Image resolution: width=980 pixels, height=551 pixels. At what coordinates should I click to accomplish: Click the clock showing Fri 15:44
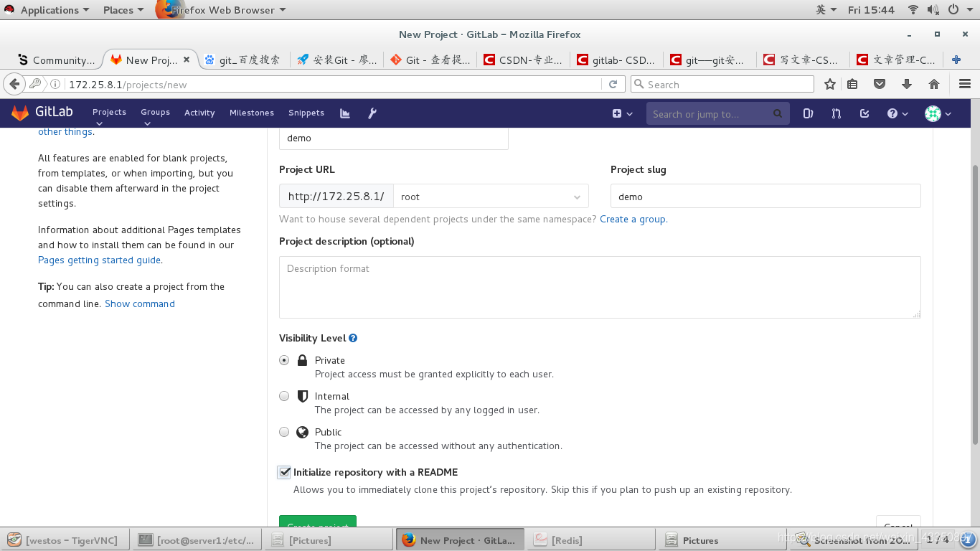[871, 9]
